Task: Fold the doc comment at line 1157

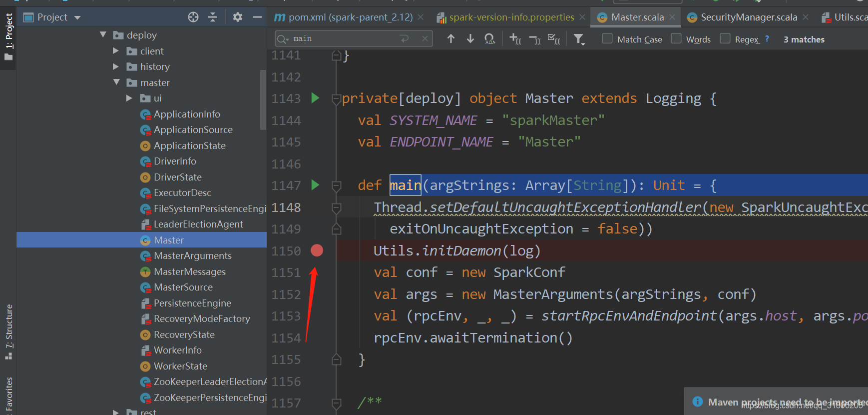Action: (x=337, y=403)
